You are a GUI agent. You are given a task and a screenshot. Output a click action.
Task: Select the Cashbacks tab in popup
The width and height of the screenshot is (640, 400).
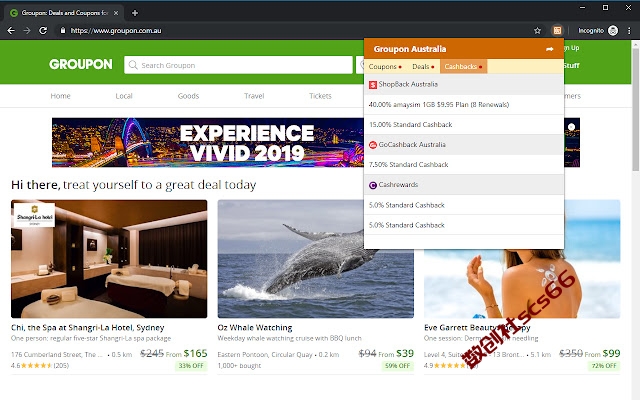463,67
